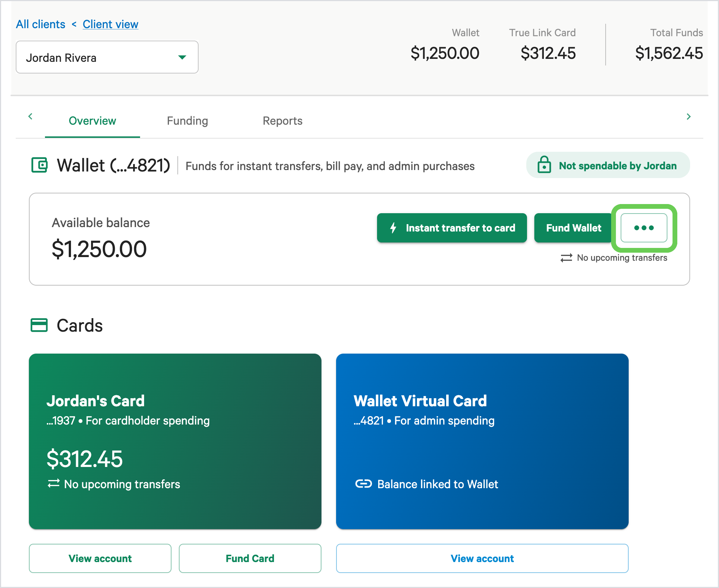Viewport: 719px width, 588px height.
Task: Click View account under Wallet Virtual Card
Action: [482, 558]
